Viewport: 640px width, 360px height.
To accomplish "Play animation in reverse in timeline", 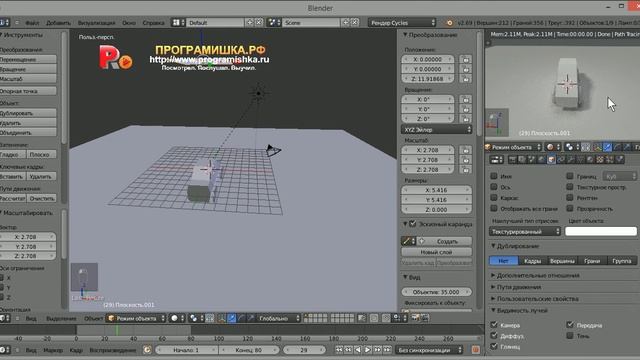I will coord(358,350).
